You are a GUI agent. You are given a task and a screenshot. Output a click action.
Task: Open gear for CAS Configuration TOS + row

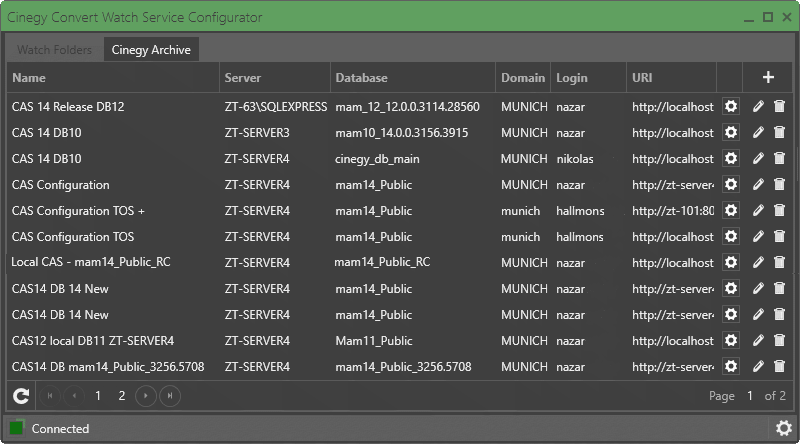(x=731, y=210)
